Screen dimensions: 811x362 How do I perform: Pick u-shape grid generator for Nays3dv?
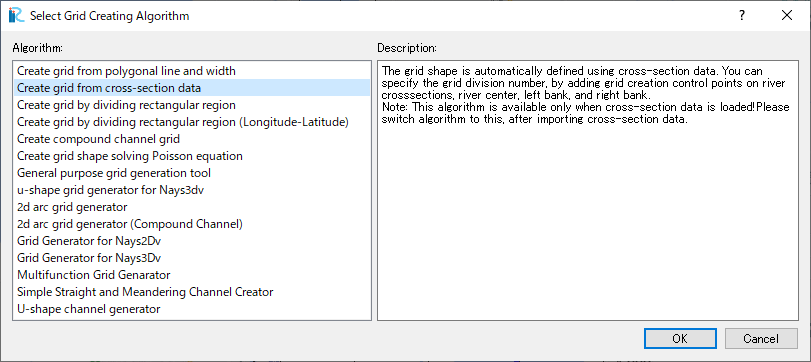(x=192, y=190)
